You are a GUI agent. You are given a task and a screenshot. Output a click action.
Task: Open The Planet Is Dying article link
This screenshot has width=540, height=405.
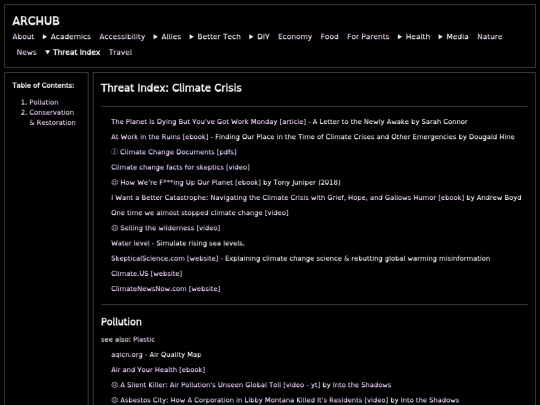pyautogui.click(x=208, y=122)
